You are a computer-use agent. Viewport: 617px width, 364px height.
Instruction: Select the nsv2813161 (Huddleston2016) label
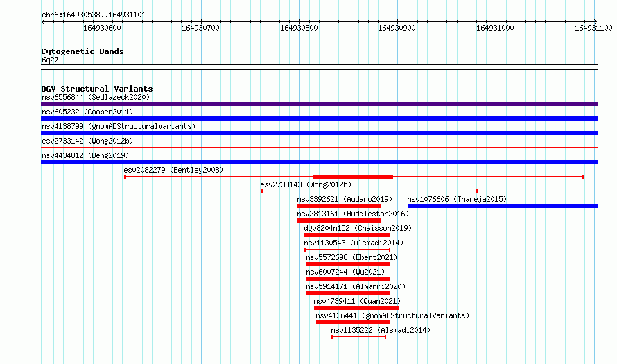tap(353, 214)
